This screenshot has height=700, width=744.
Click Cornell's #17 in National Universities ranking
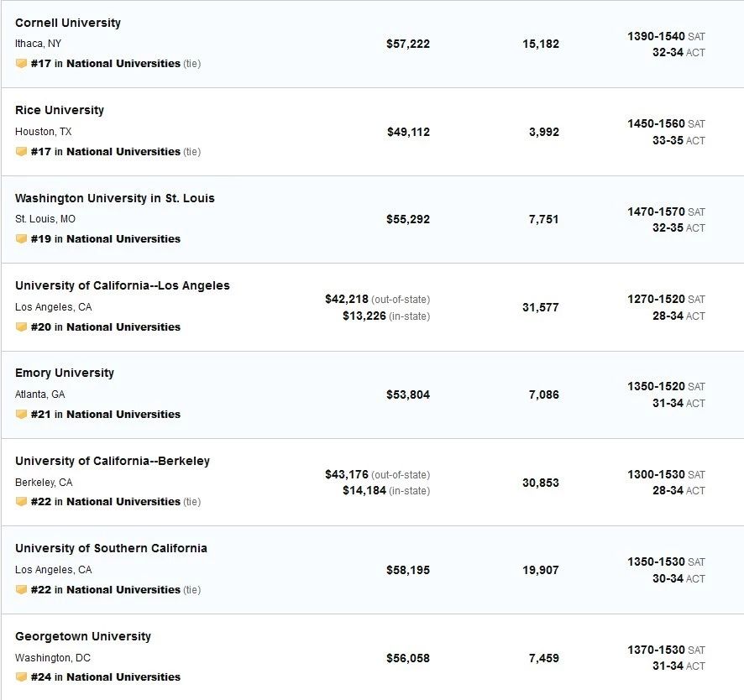pos(106,64)
